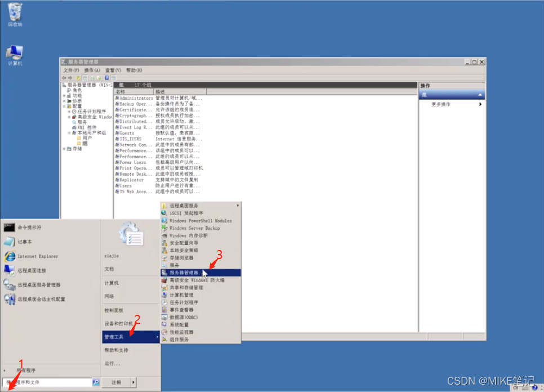Image resolution: width=544 pixels, height=392 pixels.
Task: Open 共享和存储管理 from submenu
Action: point(200,288)
